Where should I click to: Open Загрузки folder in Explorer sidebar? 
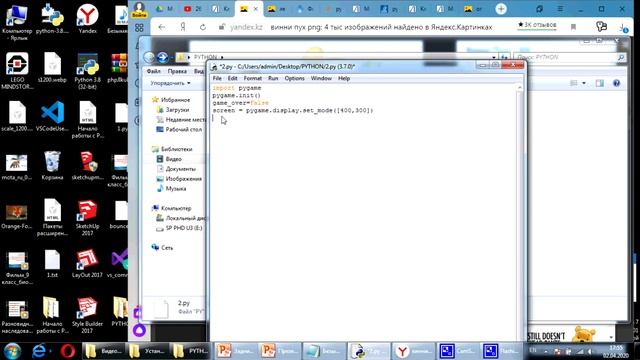tap(173, 110)
